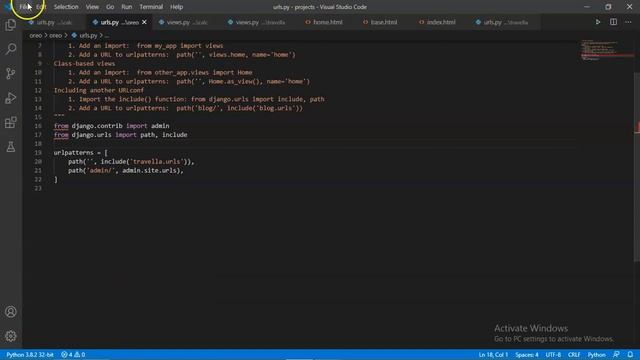Click the comment line with include('blog.urls')
This screenshot has height=360, width=640.
[185, 108]
